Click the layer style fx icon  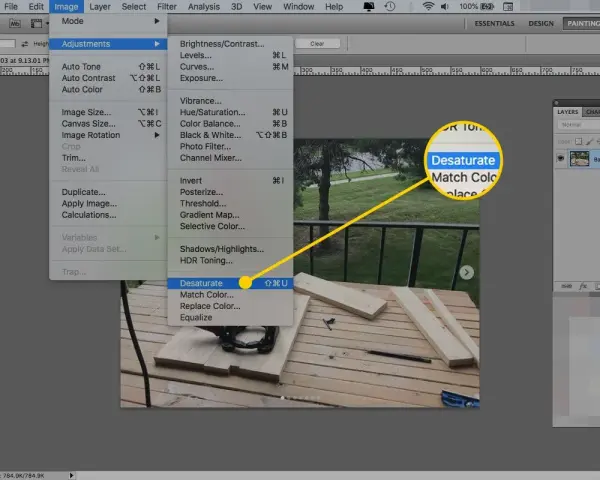coord(583,286)
